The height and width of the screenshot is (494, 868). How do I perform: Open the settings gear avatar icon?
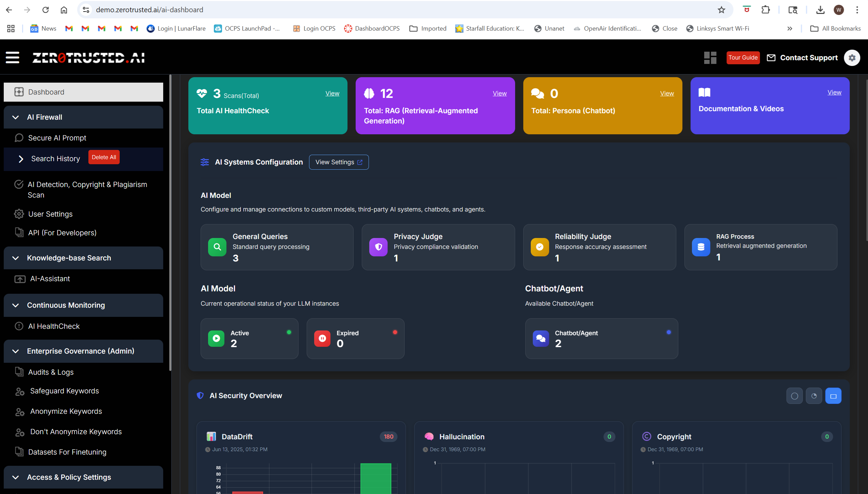[852, 58]
